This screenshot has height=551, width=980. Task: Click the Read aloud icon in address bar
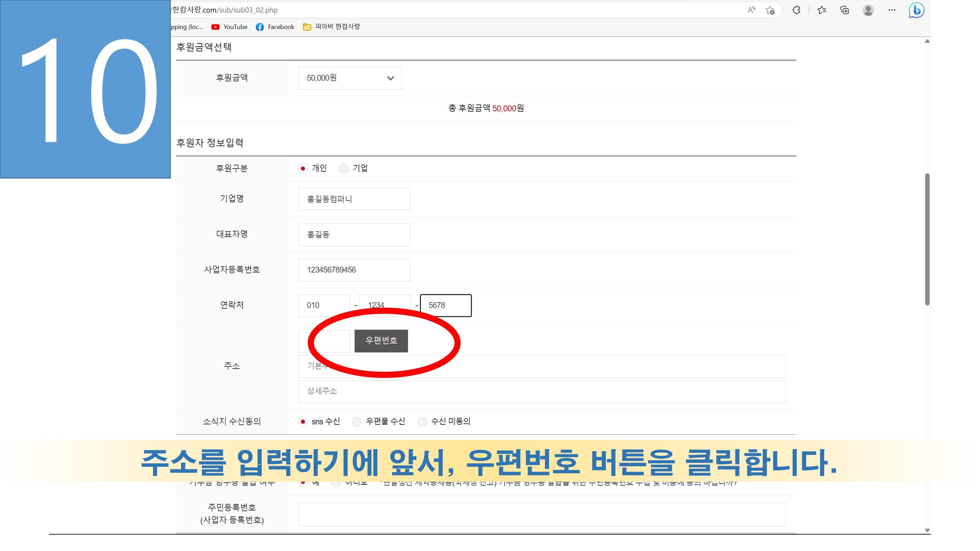751,10
